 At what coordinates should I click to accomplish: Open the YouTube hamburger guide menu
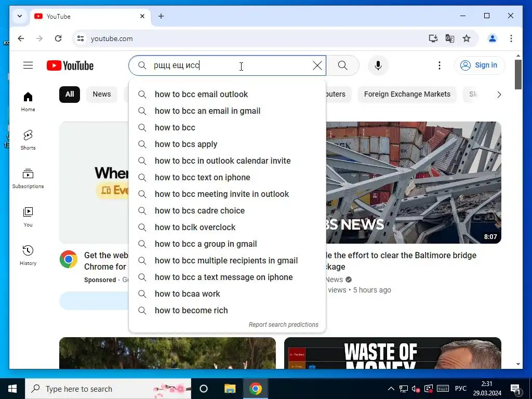[x=28, y=65]
